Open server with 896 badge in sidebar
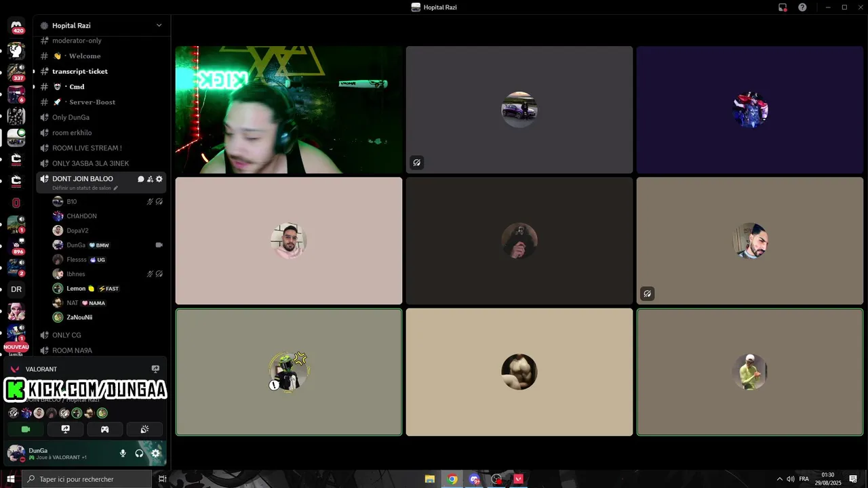Viewport: 868px width, 488px height. 16,246
